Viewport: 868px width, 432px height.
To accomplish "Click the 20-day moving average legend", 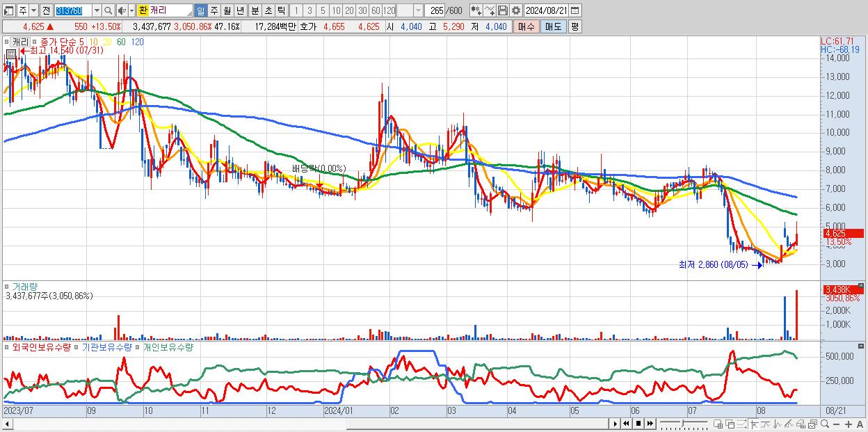I will point(106,42).
